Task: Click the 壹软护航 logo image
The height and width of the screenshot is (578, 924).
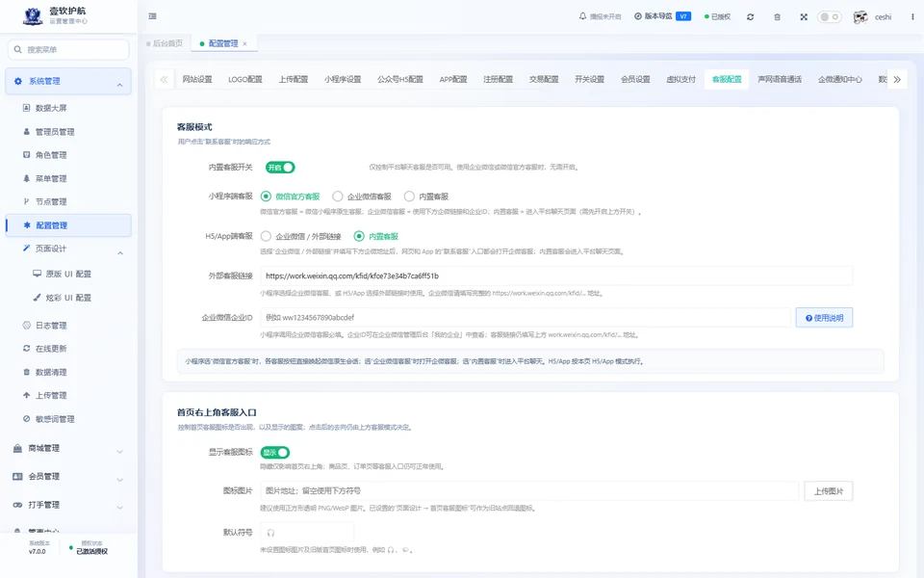Action: (x=33, y=16)
